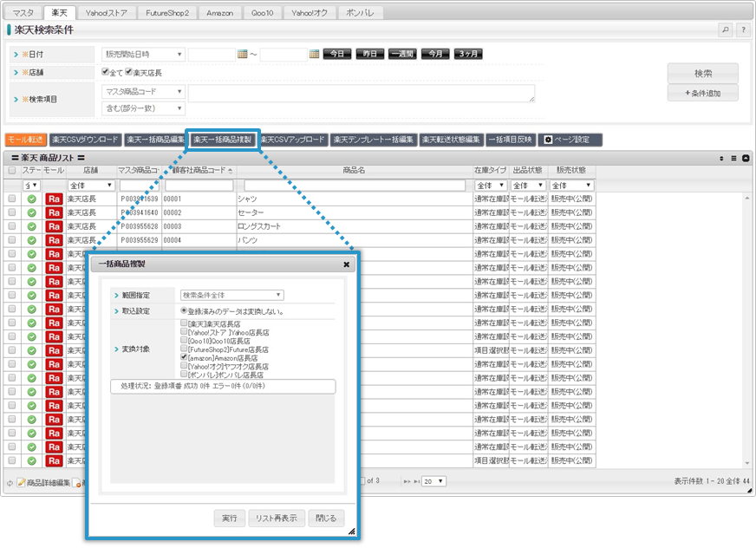Viewport: 756px width, 548px height.
Task: Check the row checkbox for シャツ
Action: coord(12,199)
